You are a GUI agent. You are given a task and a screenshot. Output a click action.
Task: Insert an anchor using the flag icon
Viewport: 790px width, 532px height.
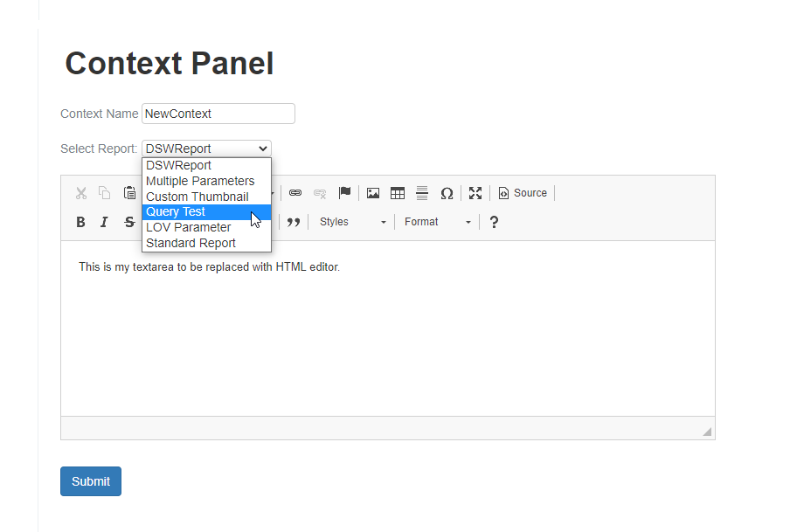(x=344, y=193)
